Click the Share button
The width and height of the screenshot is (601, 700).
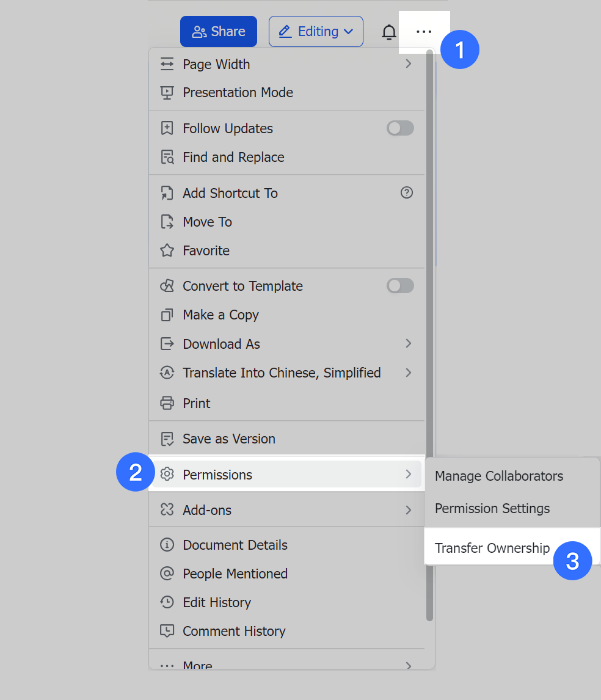218,31
